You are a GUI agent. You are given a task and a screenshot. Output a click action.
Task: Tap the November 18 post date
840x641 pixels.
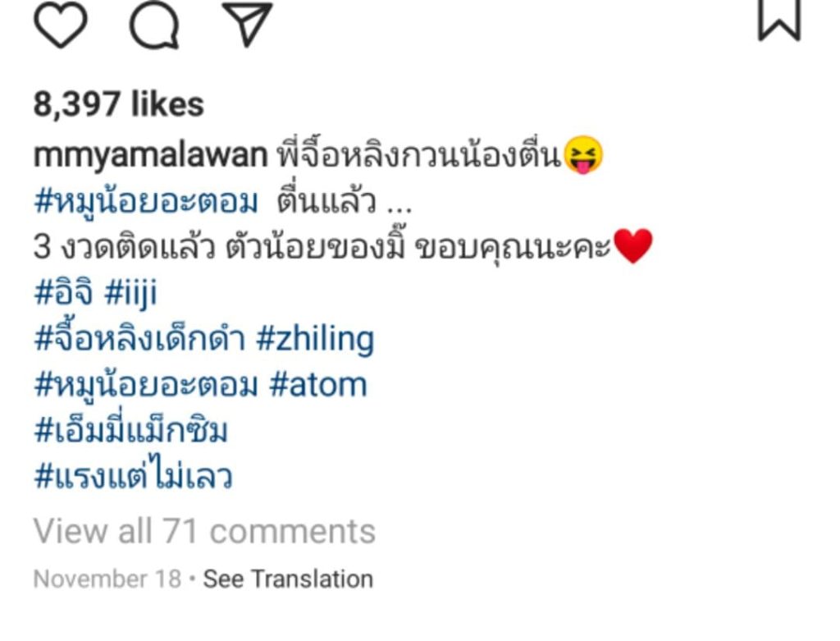(107, 579)
